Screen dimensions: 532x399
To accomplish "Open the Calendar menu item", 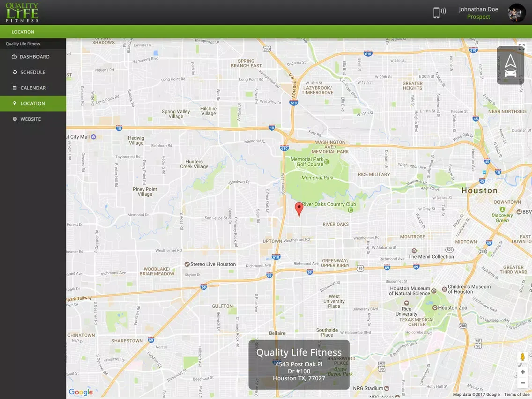I will tap(33, 88).
